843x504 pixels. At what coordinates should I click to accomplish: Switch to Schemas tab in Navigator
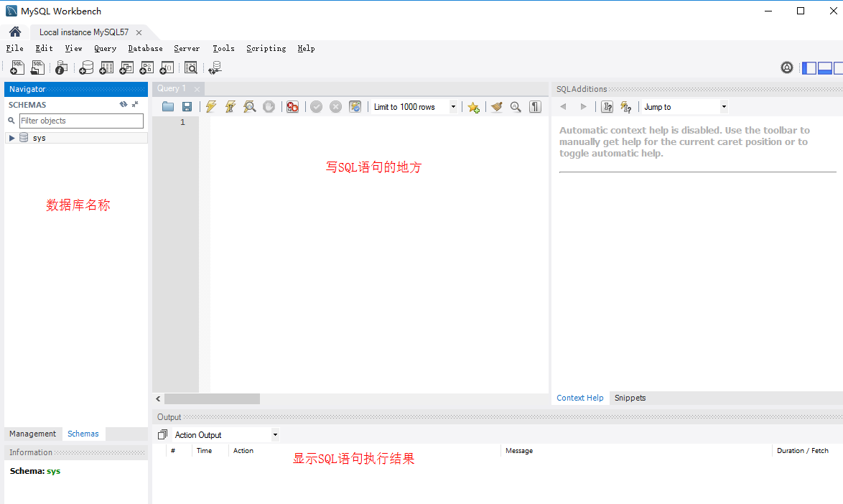point(83,434)
